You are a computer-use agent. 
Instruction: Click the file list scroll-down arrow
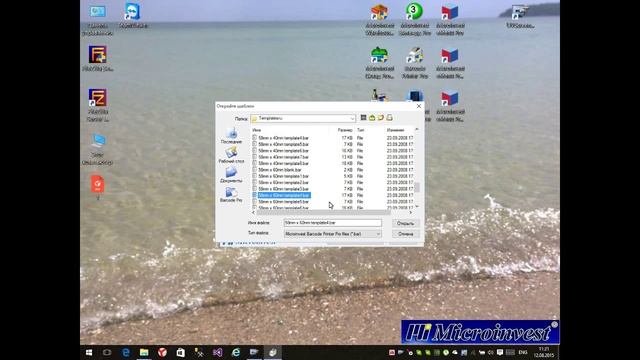[417, 207]
